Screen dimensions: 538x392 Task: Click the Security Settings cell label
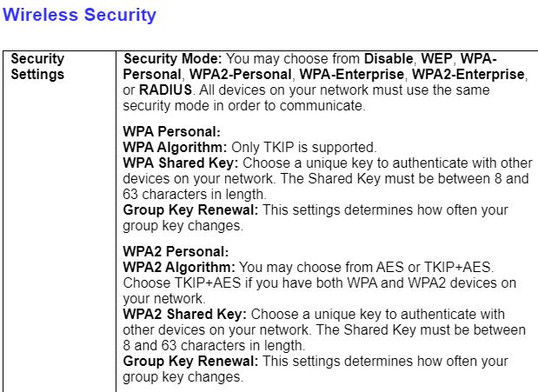click(x=37, y=67)
